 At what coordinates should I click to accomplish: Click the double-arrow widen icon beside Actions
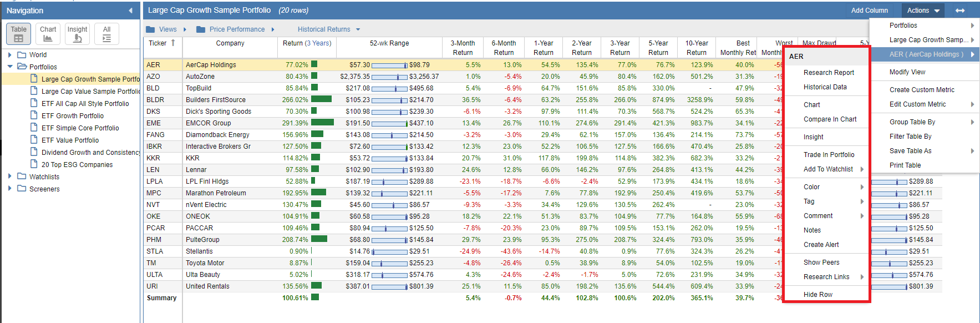(x=960, y=11)
